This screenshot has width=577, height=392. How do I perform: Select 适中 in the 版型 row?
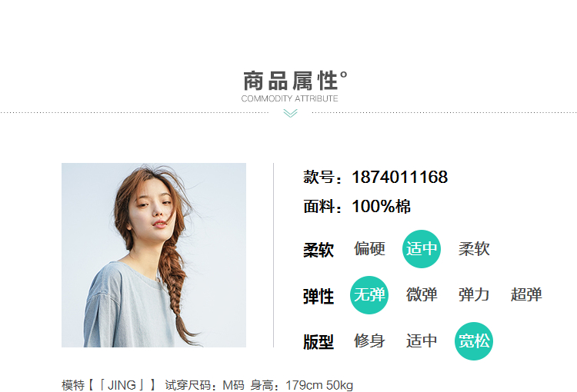tap(422, 341)
